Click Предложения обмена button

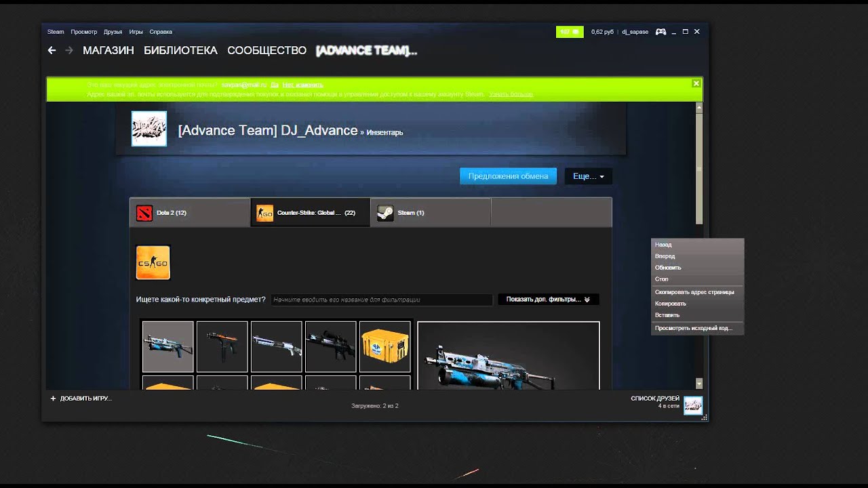pos(509,176)
